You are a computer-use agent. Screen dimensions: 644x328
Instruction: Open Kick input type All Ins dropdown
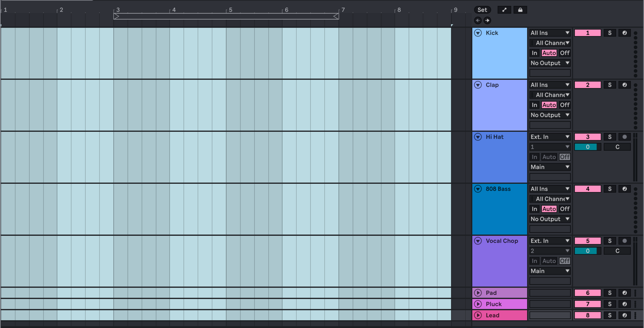click(x=550, y=33)
